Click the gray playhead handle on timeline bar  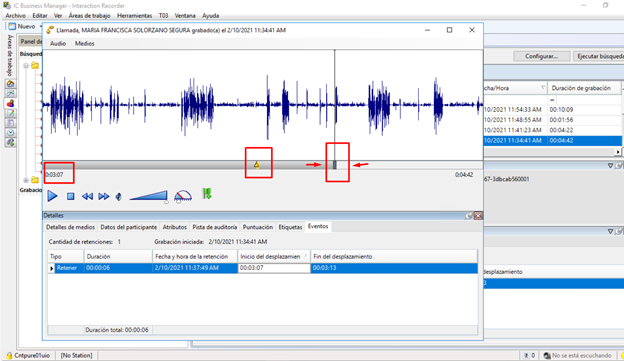tap(335, 165)
